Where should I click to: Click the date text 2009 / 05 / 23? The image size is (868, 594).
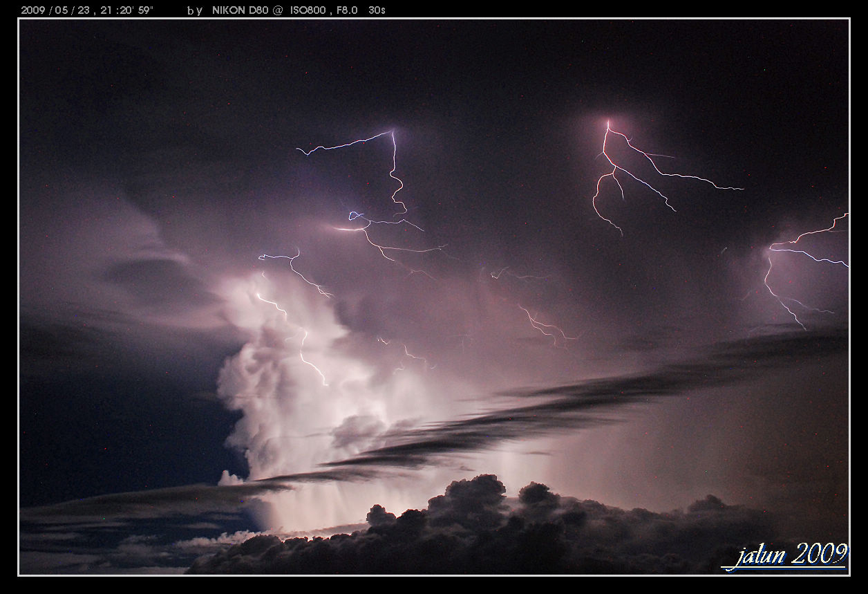pos(55,10)
